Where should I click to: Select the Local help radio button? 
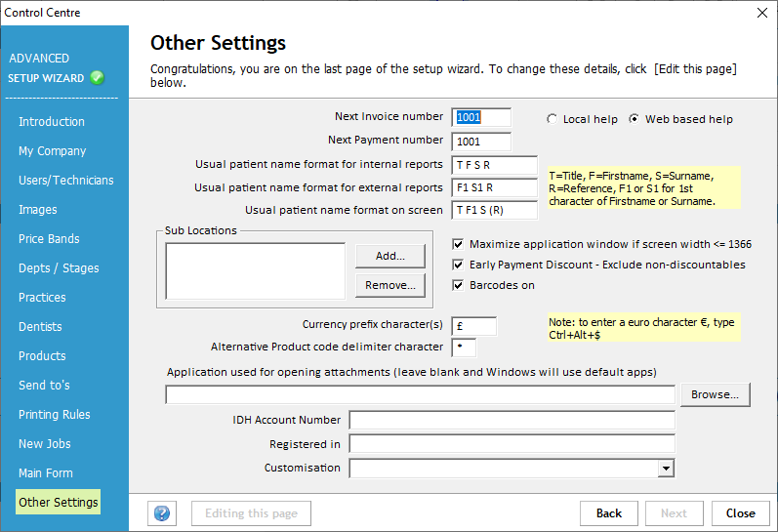(x=553, y=119)
